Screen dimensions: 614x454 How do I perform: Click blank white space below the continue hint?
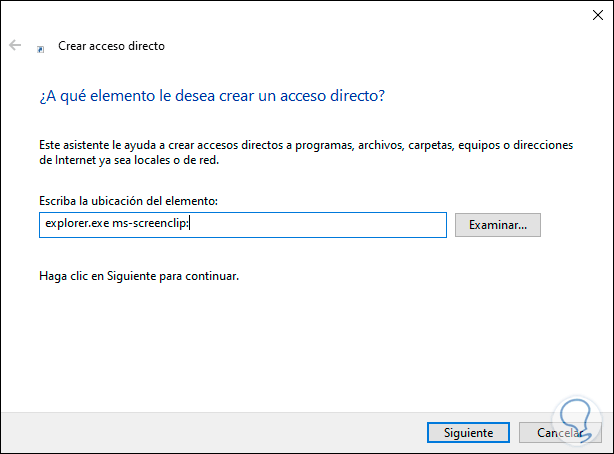300,340
